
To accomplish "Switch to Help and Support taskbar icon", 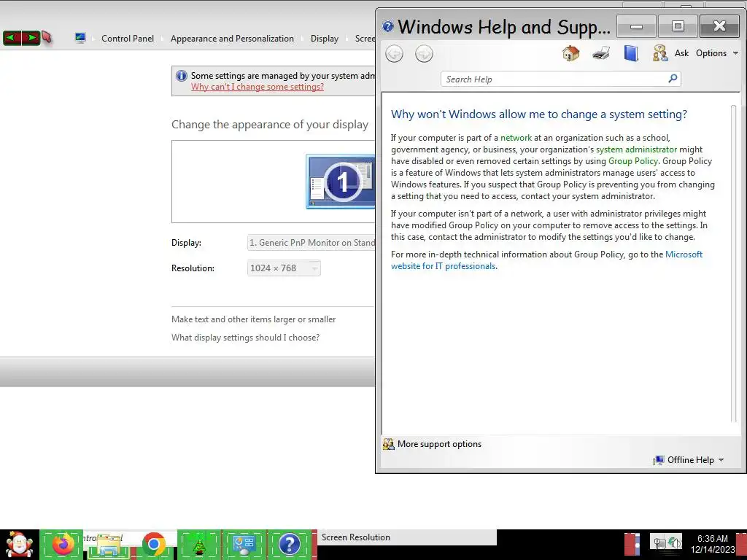I will click(290, 545).
